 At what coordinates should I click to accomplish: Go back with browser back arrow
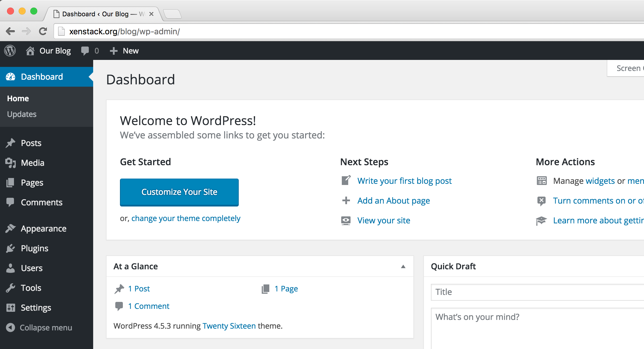click(10, 31)
